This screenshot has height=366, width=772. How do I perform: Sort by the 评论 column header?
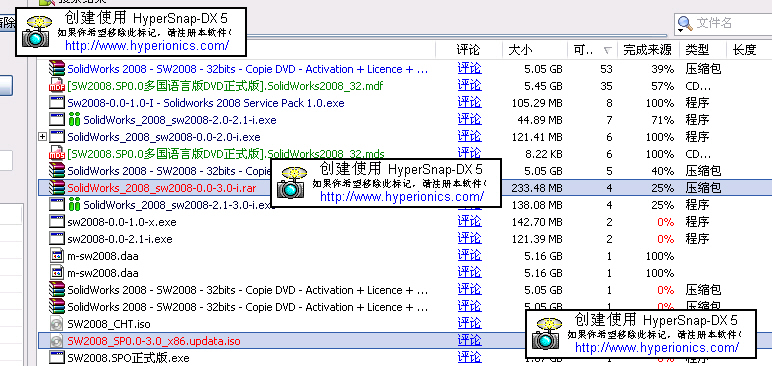[468, 50]
